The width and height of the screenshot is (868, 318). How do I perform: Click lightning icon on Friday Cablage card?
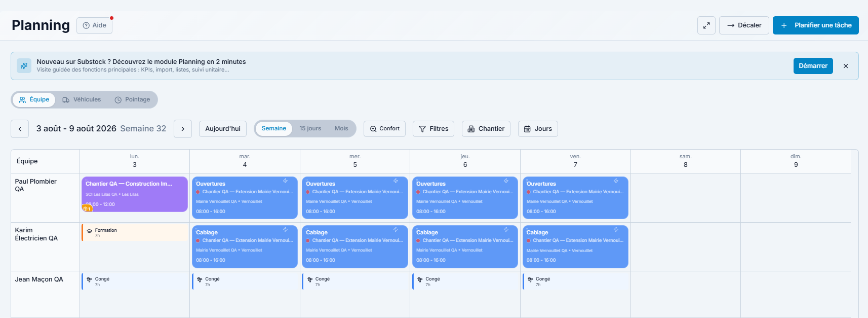[x=616, y=230]
